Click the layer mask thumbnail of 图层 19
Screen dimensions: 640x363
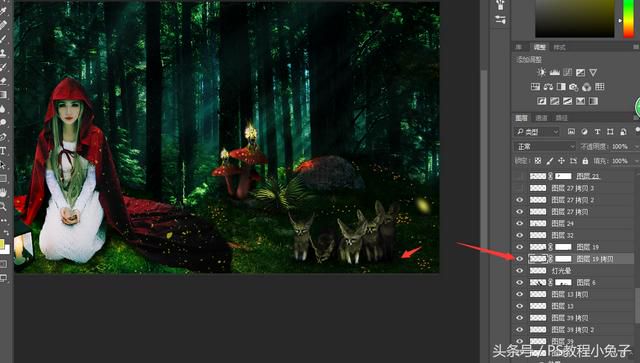pos(563,247)
